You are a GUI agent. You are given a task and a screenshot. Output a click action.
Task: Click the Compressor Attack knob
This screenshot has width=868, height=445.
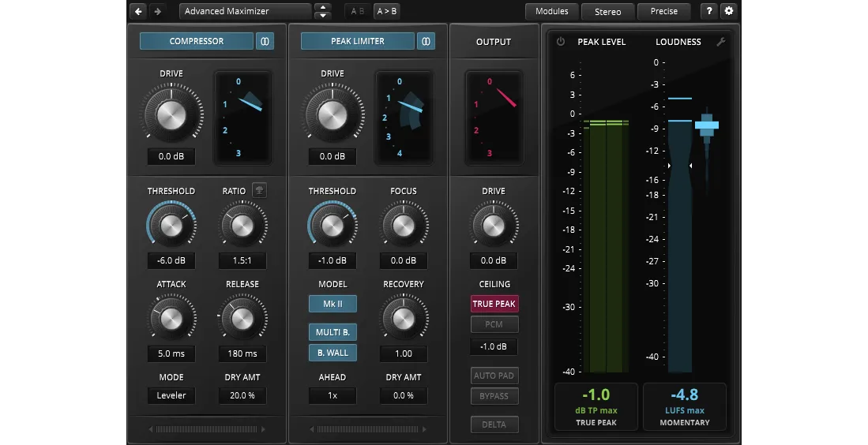coord(171,318)
